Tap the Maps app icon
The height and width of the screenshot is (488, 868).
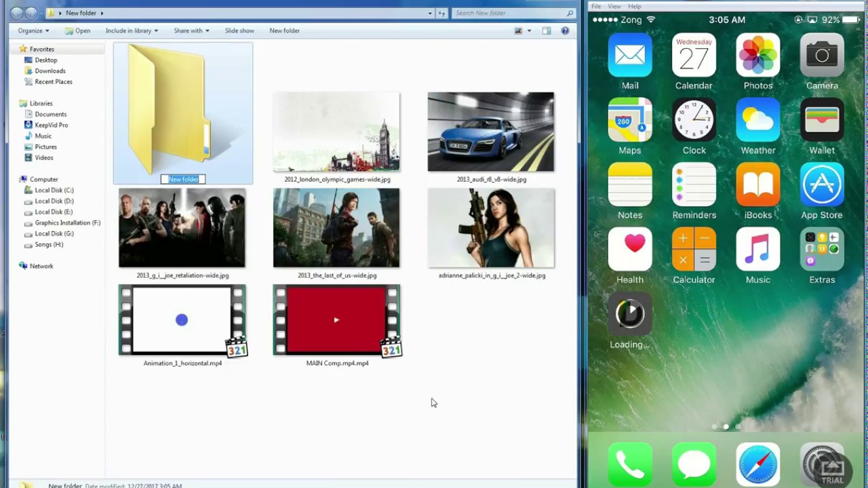coord(630,119)
